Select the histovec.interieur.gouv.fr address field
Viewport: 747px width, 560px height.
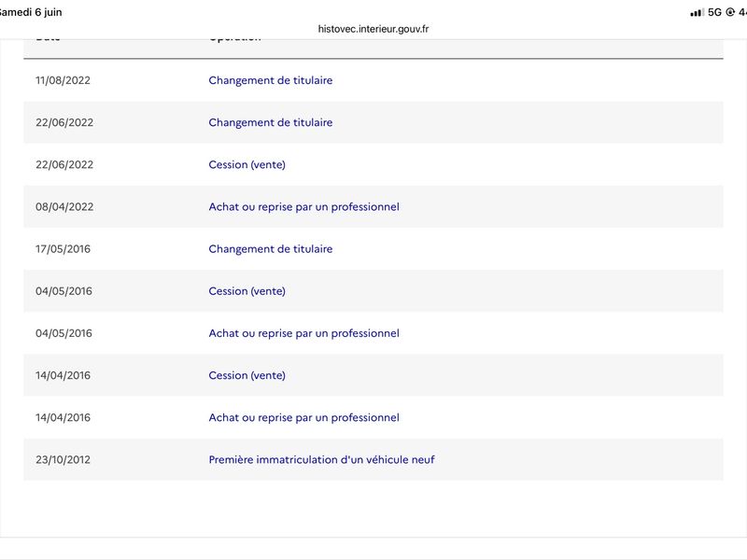coord(373,29)
